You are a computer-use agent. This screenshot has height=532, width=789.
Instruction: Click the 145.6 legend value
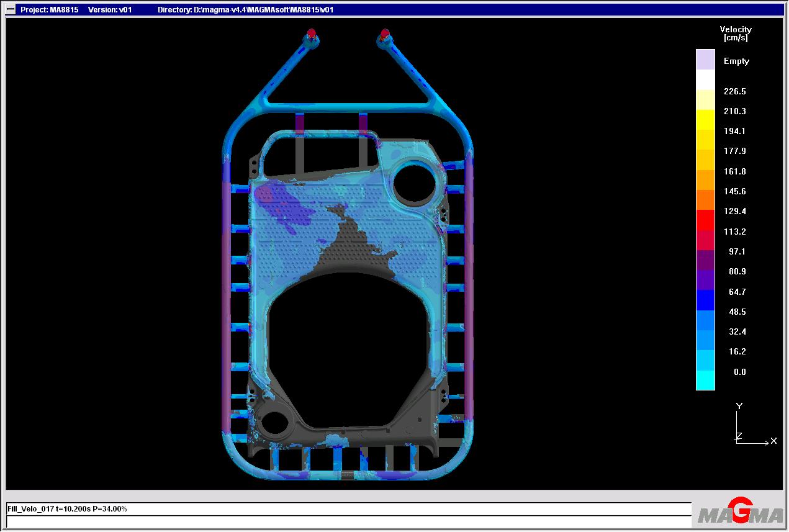pos(735,191)
